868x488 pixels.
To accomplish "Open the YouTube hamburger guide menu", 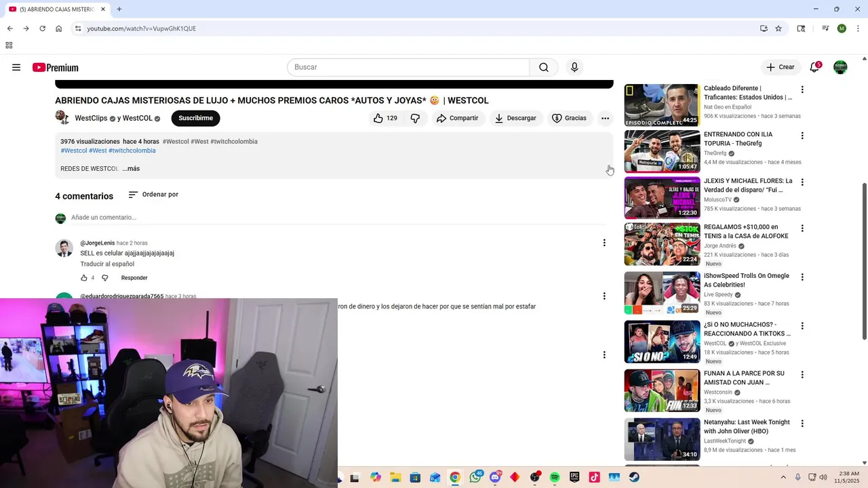I will (16, 67).
